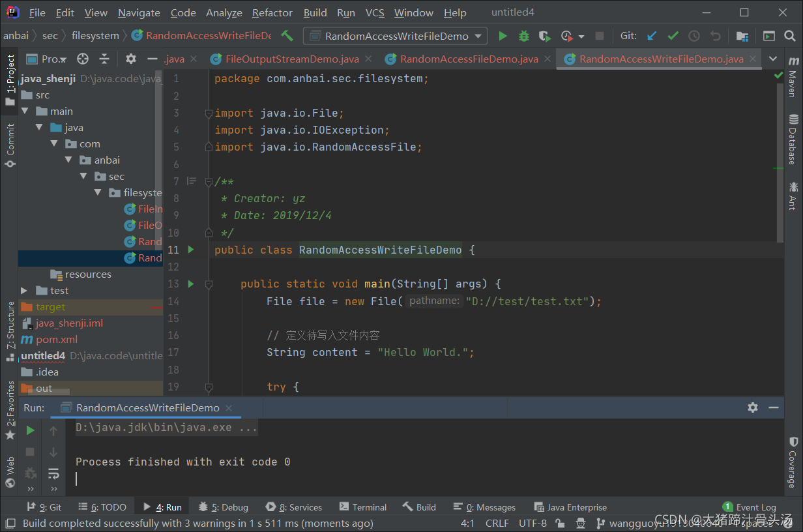This screenshot has width=803, height=532.
Task: Open the Database tool window
Action: 793,139
